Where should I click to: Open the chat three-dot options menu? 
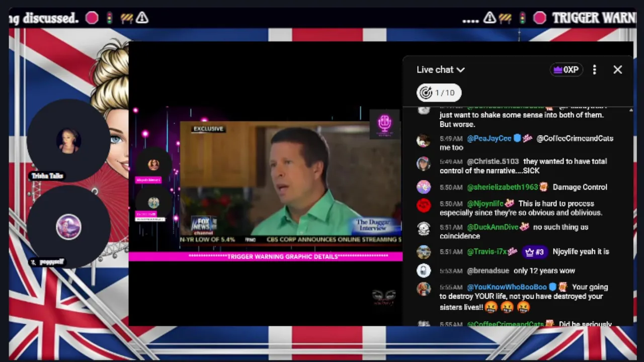[x=594, y=70]
